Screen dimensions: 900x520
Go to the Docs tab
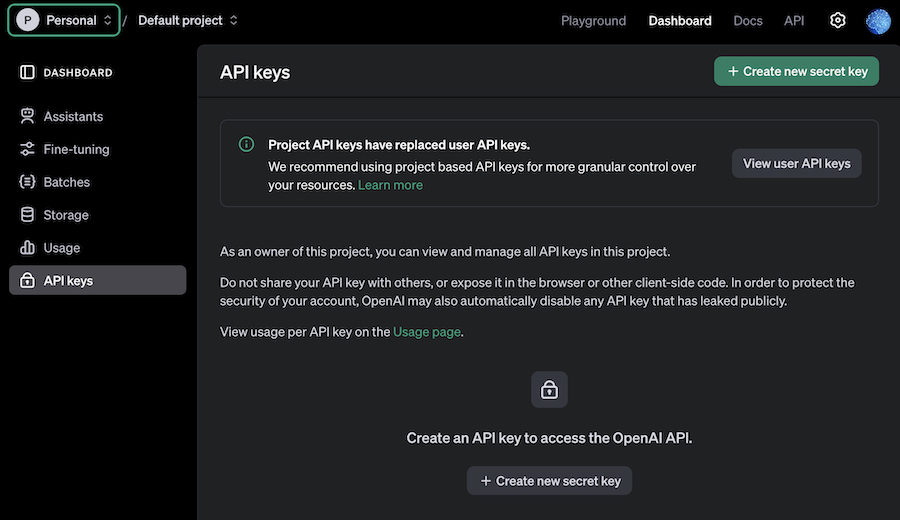[747, 21]
